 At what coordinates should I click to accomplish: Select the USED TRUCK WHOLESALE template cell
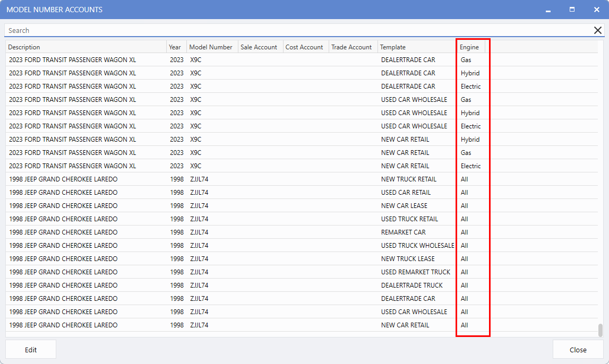pyautogui.click(x=417, y=245)
